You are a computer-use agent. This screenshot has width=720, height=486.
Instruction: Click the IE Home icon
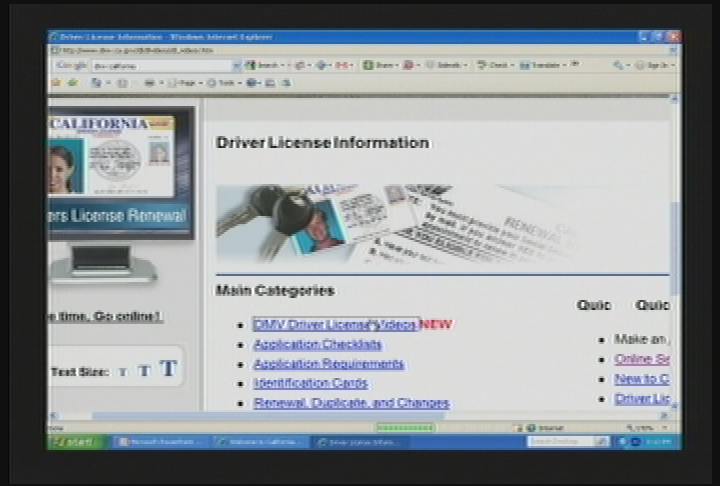pyautogui.click(x=96, y=83)
